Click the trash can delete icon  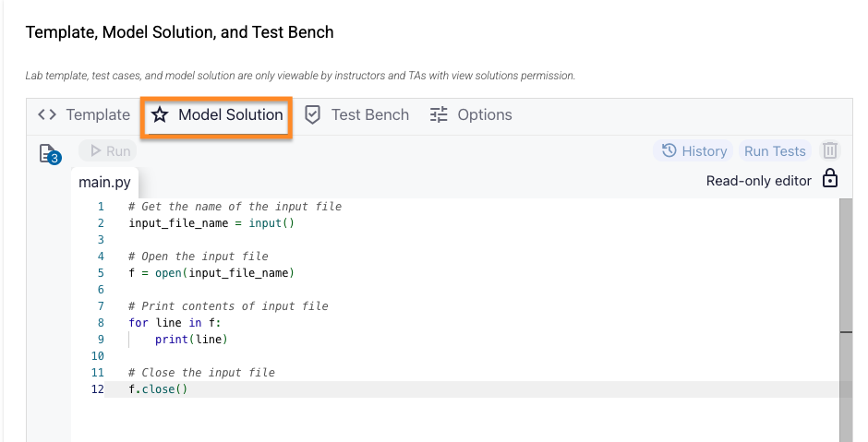[830, 151]
